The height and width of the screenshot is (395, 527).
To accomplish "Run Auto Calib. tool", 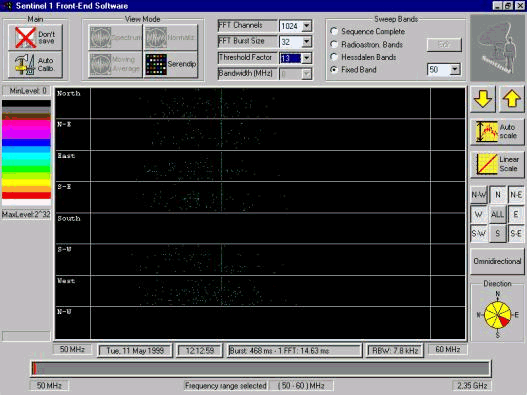I will click(35, 65).
